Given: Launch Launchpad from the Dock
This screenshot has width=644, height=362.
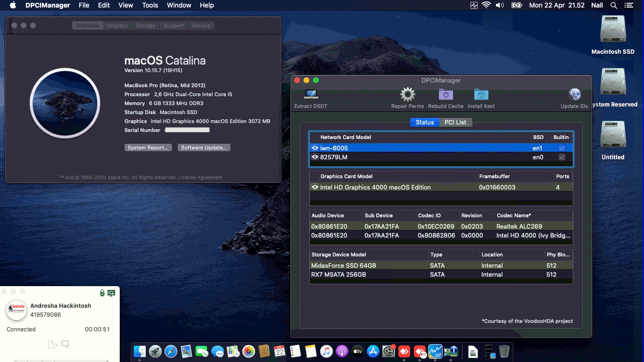Looking at the screenshot, I should 155,351.
